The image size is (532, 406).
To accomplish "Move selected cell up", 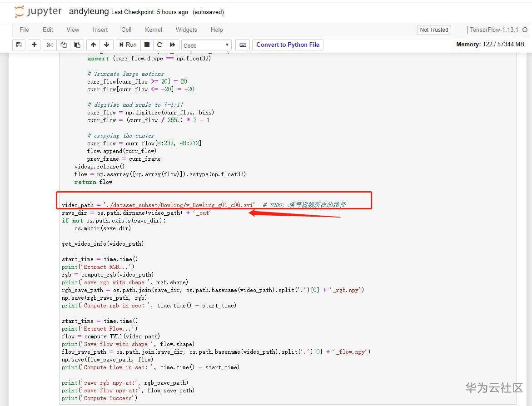I will 93,45.
